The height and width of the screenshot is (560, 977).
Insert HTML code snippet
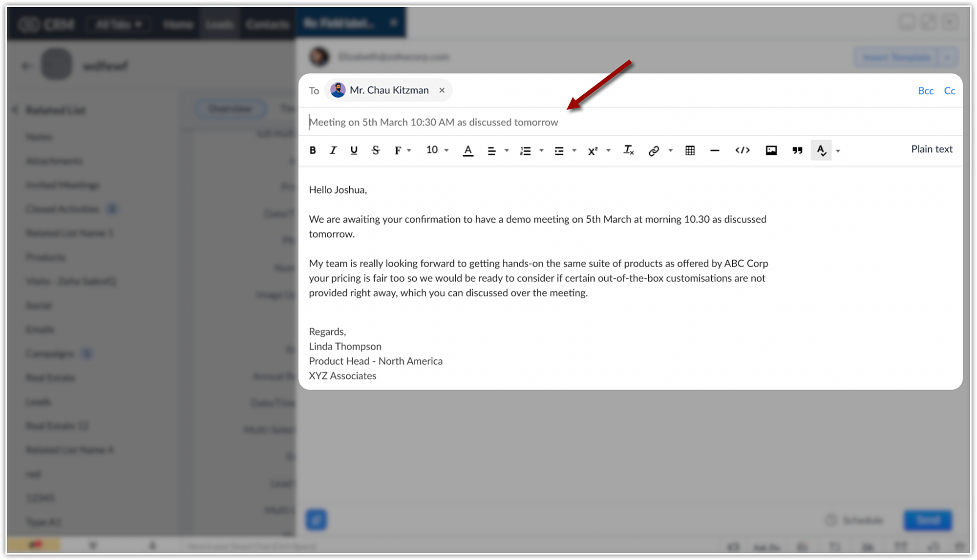click(742, 150)
